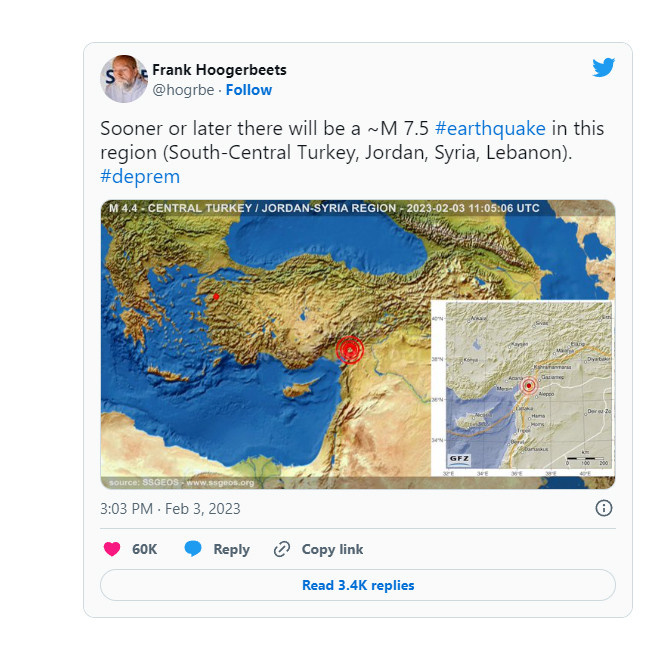Follow the @hogrbe account
Viewport: 655px width, 670px height.
tap(249, 90)
